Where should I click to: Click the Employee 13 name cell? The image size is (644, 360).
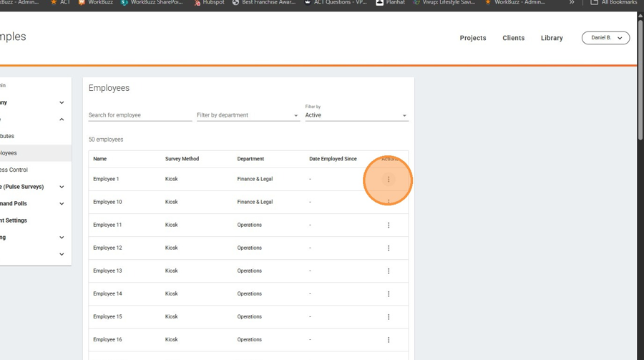click(x=107, y=271)
